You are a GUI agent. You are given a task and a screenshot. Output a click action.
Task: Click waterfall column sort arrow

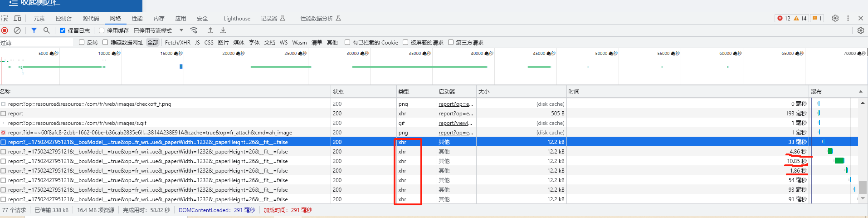[861, 91]
